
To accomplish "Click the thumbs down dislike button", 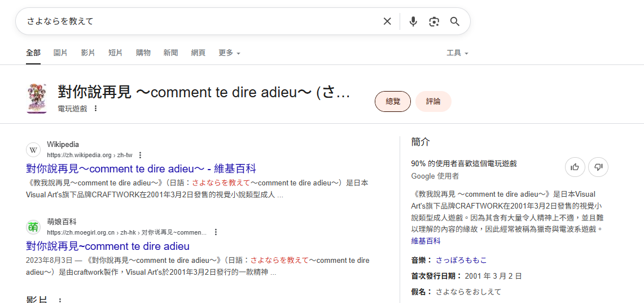I will (598, 167).
